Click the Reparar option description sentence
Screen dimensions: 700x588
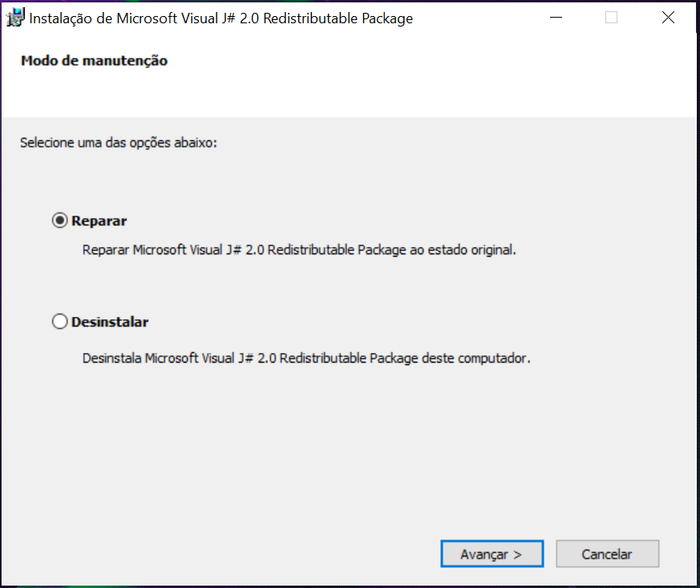[299, 249]
